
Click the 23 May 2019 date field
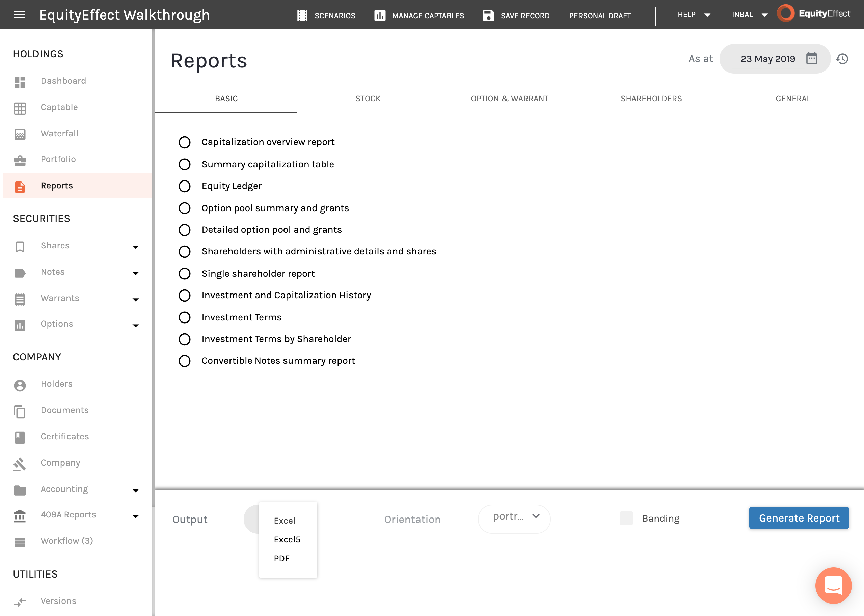pyautogui.click(x=775, y=59)
